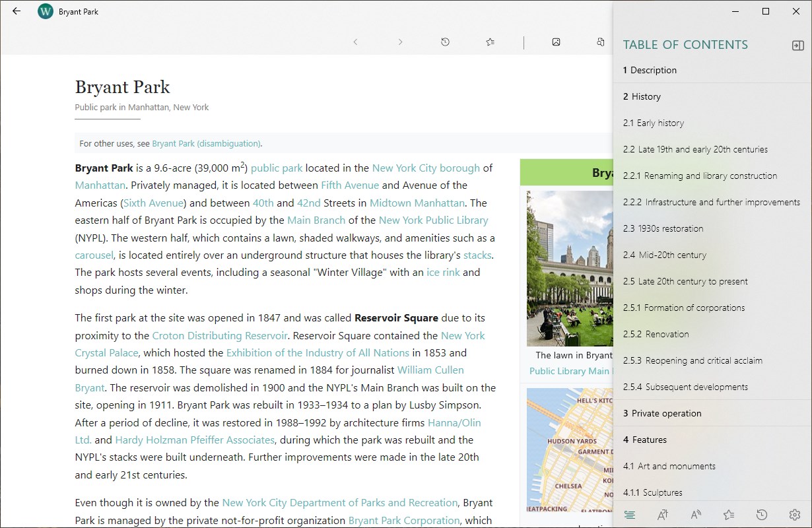Open the ice rink link

coord(443,273)
